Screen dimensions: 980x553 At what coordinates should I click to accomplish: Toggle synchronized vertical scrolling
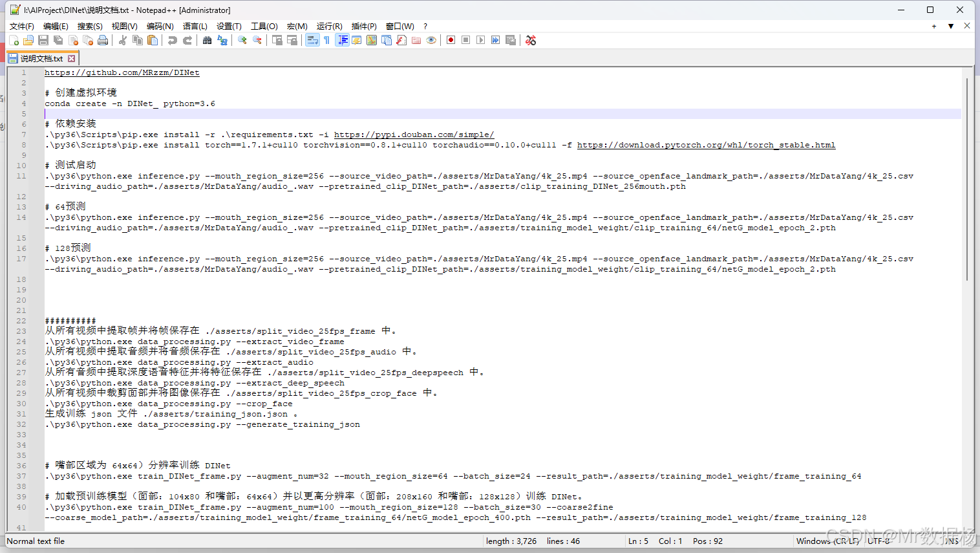pyautogui.click(x=277, y=40)
